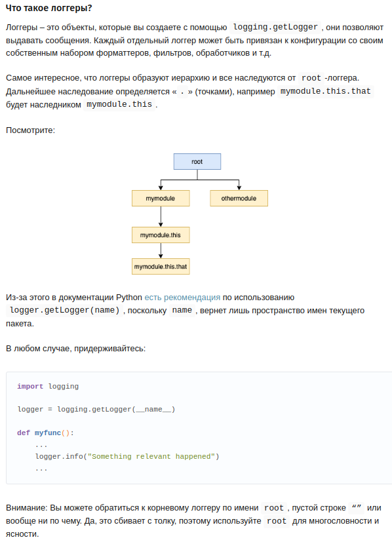Open the "есть рекомендация" link

[x=182, y=298]
